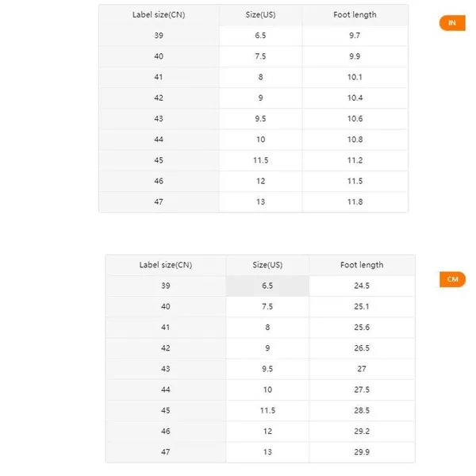This screenshot has width=476, height=476.
Task: Click the orange CM unit button
Action: point(452,279)
